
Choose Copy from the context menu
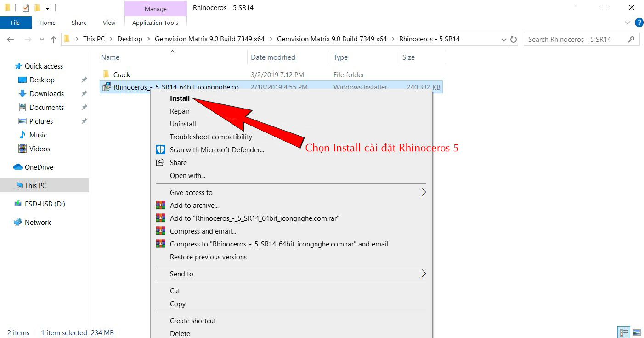[178, 304]
